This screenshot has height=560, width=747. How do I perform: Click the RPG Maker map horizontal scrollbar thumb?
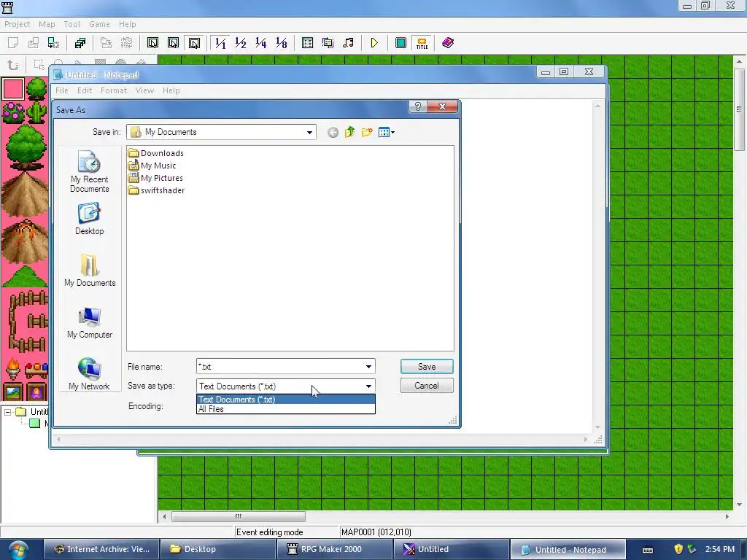(239, 517)
